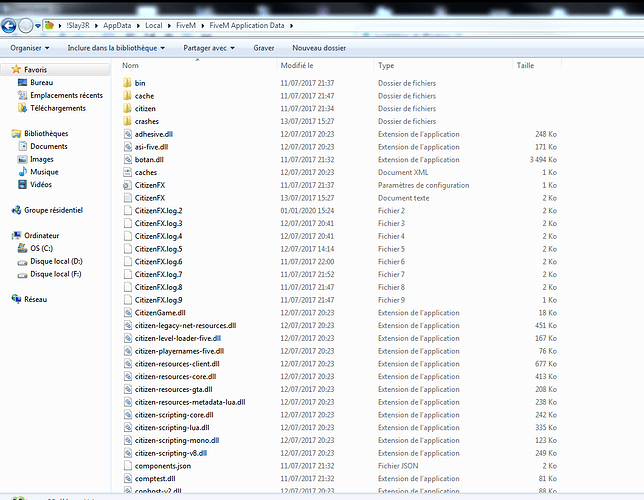Click the Forward navigation arrow button
The image size is (644, 500).
25,25
